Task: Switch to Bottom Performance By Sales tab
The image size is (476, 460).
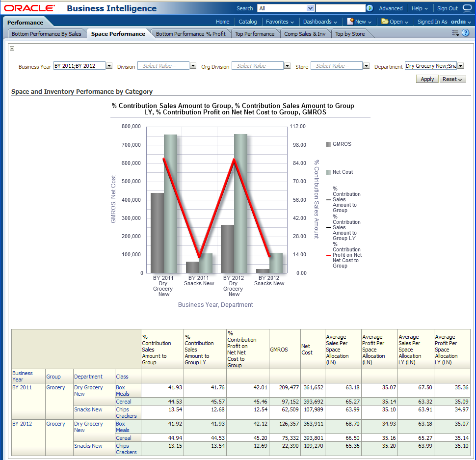Action: click(46, 34)
